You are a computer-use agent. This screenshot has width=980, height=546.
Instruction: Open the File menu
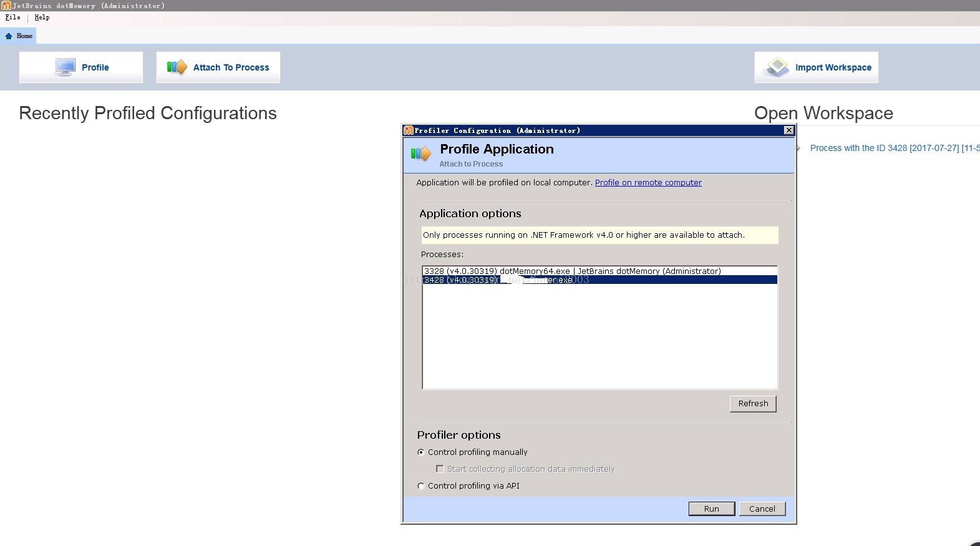[x=12, y=17]
